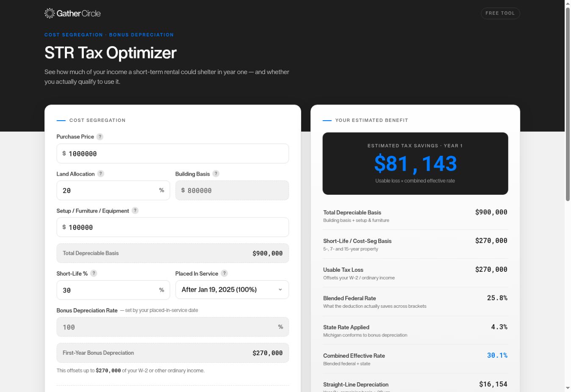This screenshot has width=571, height=392.
Task: Click the Setup / Furniture / Equipment help icon
Action: coord(135,210)
